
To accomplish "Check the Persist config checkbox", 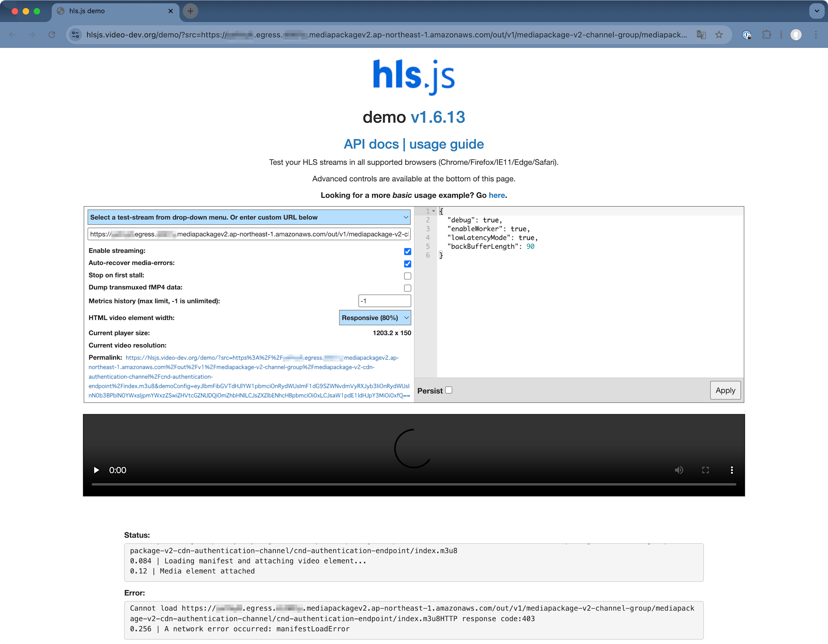I will tap(449, 390).
